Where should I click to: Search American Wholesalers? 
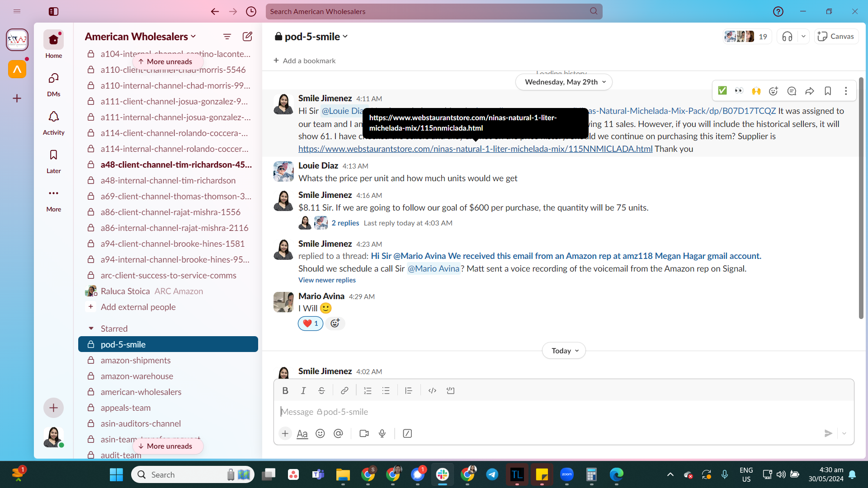(x=434, y=12)
